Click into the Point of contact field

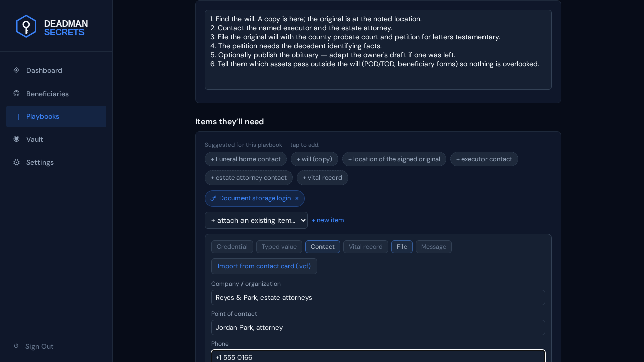click(x=378, y=328)
